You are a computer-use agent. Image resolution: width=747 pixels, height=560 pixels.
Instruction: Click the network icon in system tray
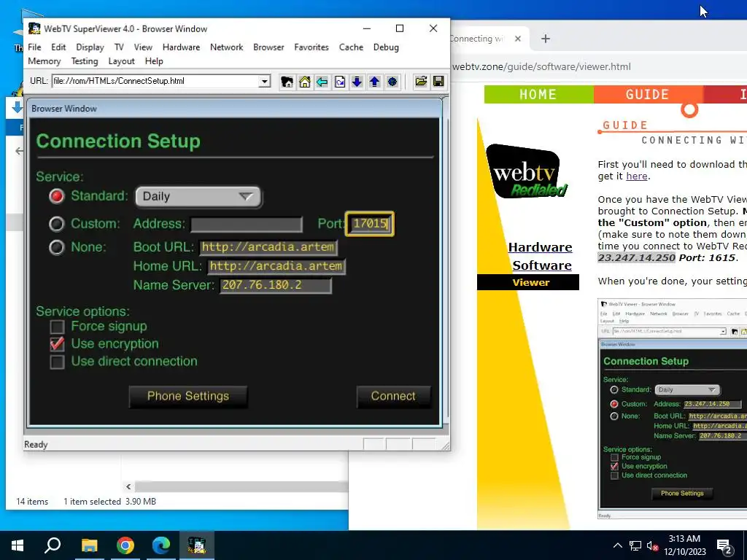pyautogui.click(x=635, y=545)
